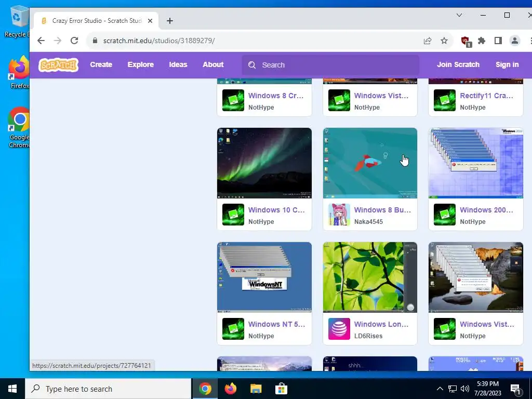Open uBlock Origin extension icon
The height and width of the screenshot is (399, 532).
tap(466, 42)
